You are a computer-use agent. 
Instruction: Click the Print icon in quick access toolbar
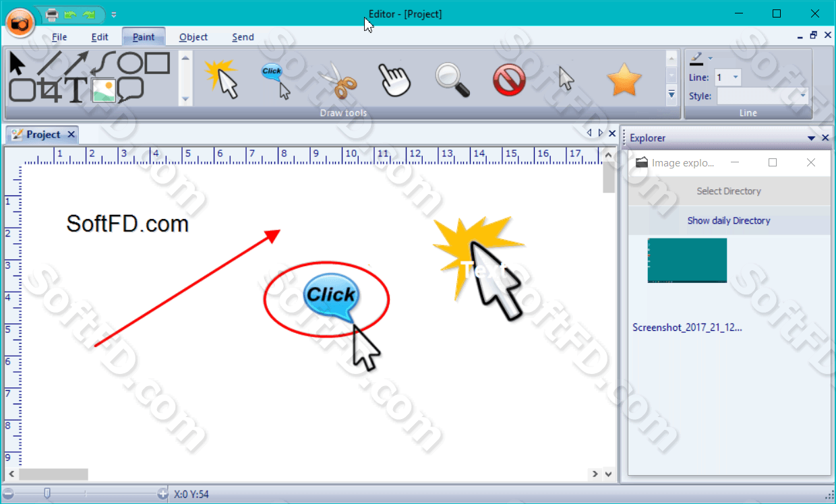coord(52,14)
